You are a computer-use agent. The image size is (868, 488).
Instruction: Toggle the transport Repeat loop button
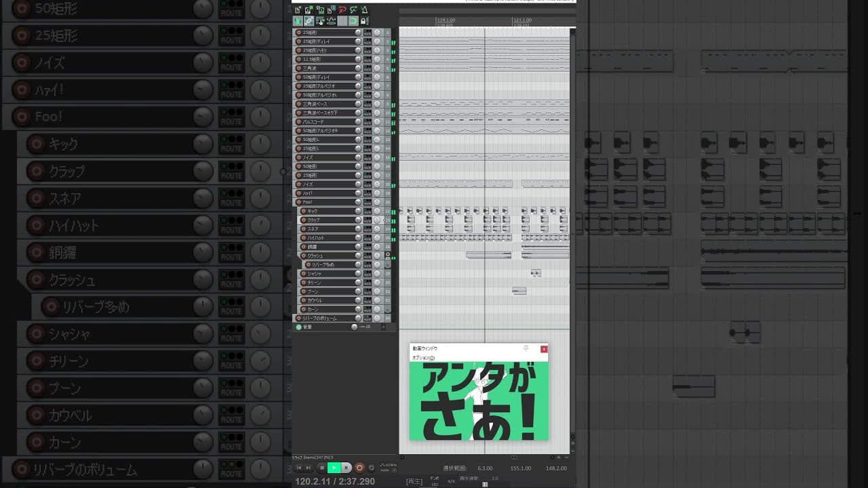click(371, 468)
